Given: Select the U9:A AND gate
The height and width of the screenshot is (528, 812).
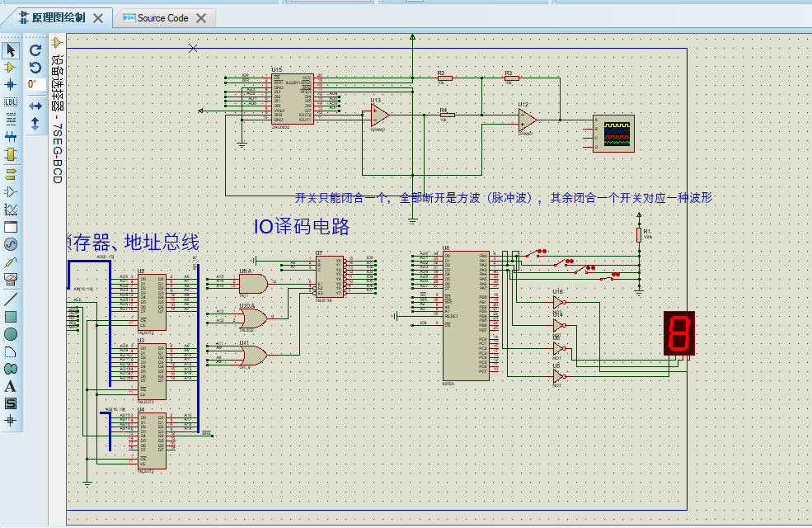Looking at the screenshot, I should (253, 284).
